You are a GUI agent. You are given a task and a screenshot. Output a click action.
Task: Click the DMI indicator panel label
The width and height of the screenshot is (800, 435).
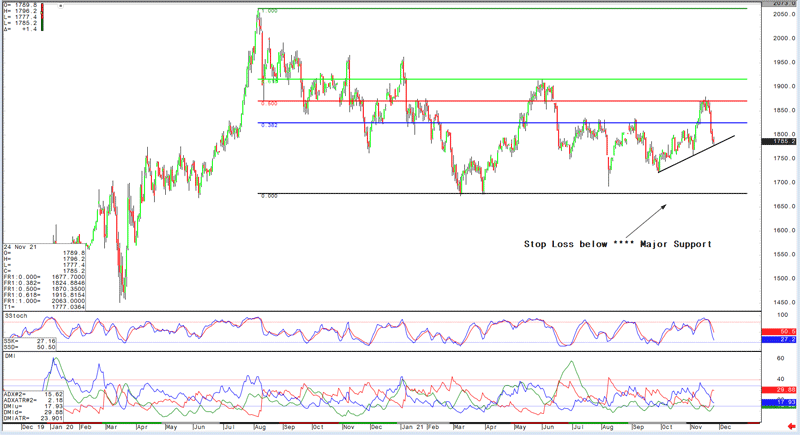point(10,354)
